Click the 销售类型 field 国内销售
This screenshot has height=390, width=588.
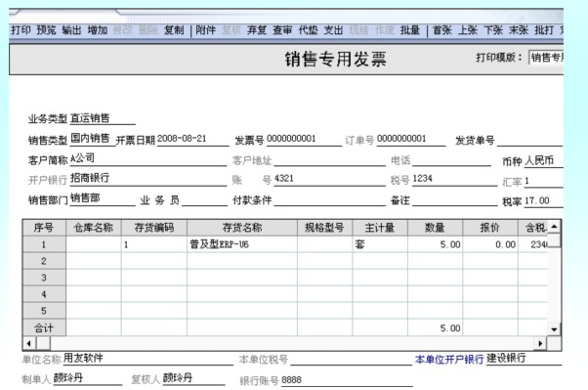[93, 139]
